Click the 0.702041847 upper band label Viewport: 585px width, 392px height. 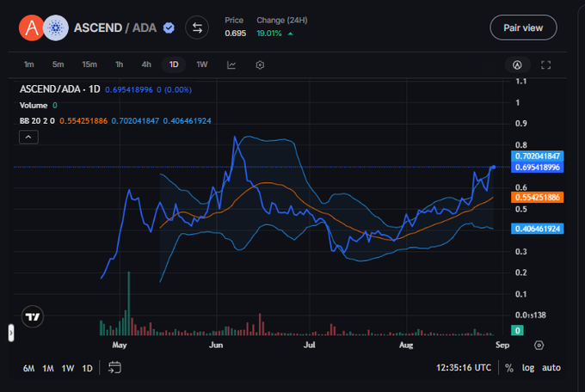coord(537,156)
